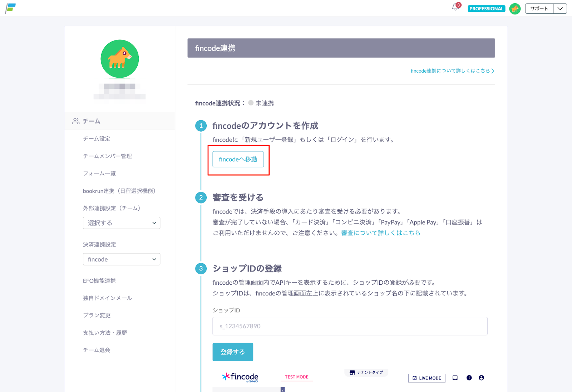This screenshot has width=572, height=392.
Task: Open チーム設定 in the sidebar
Action: (97, 139)
